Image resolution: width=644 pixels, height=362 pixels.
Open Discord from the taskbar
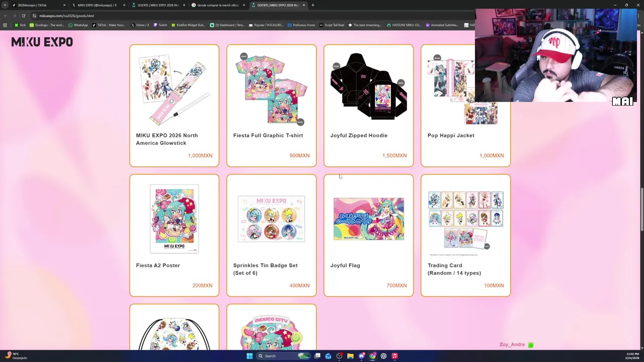click(x=361, y=356)
